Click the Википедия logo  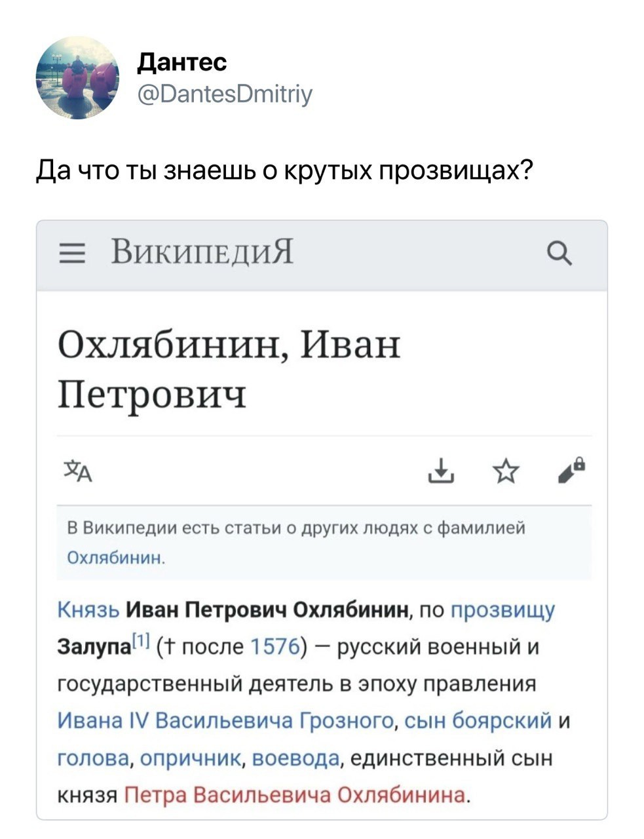[x=202, y=252]
